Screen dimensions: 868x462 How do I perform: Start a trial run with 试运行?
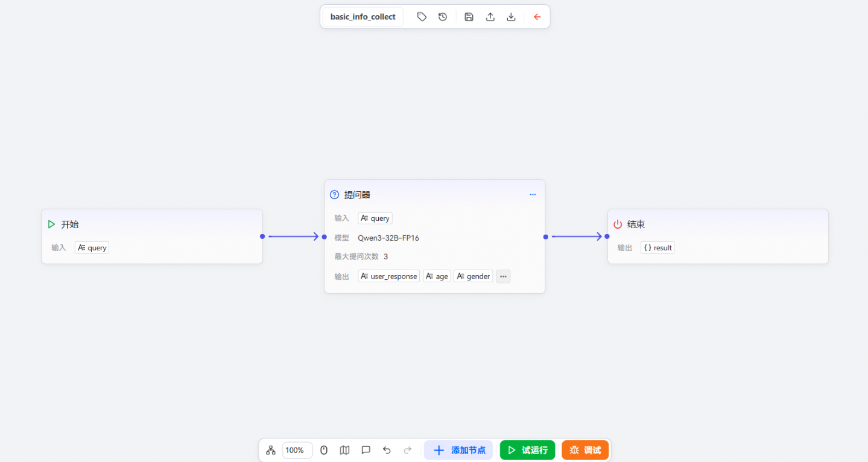pyautogui.click(x=527, y=450)
